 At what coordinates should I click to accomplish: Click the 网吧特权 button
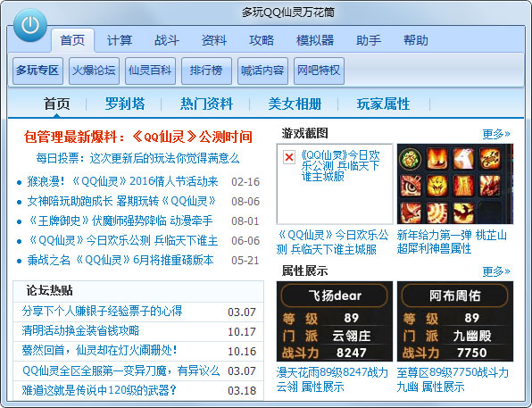[319, 71]
